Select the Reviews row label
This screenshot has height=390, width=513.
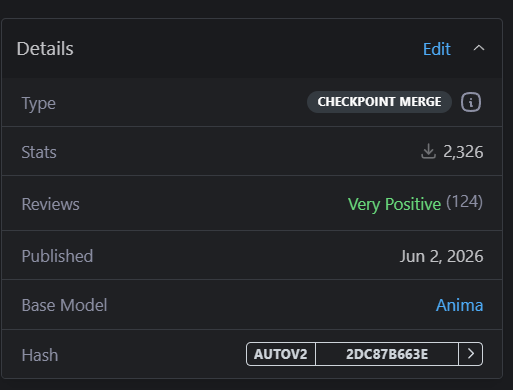(51, 204)
